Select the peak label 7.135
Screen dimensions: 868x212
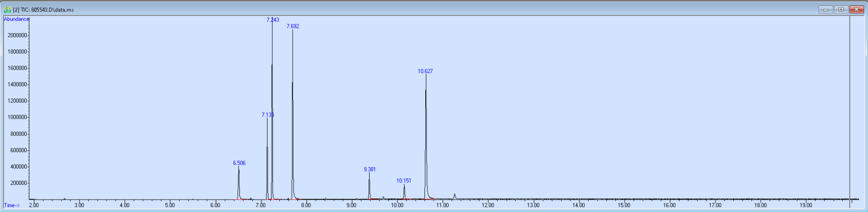coord(268,115)
